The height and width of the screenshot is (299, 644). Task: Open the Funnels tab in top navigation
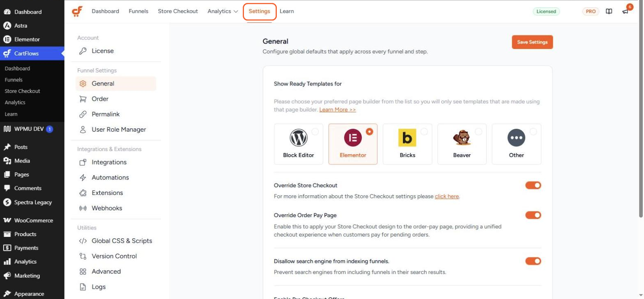(138, 12)
